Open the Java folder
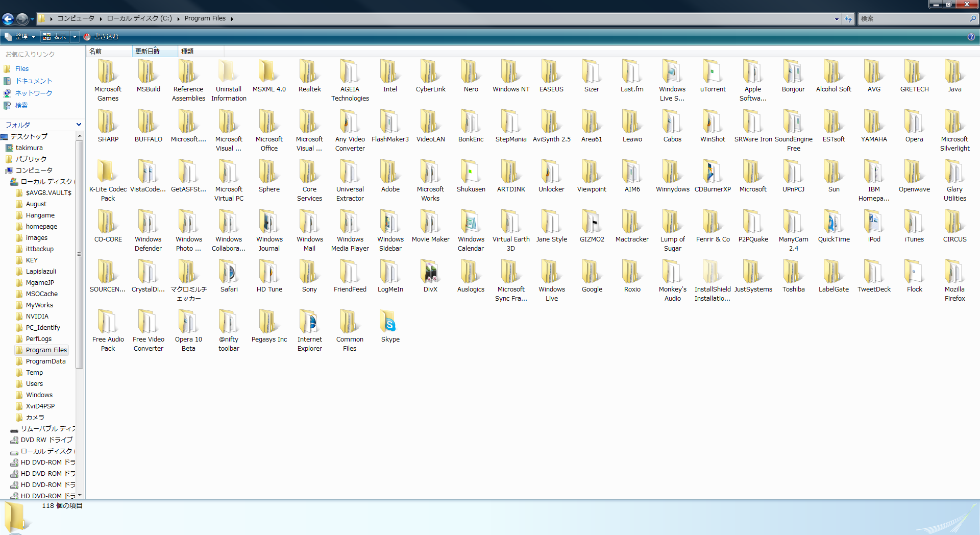 pyautogui.click(x=954, y=76)
